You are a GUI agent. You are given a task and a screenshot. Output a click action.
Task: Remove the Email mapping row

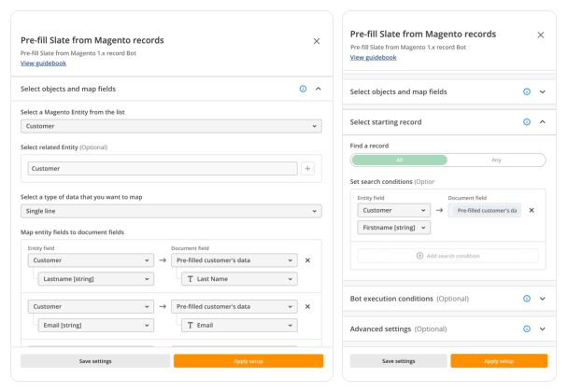(307, 306)
